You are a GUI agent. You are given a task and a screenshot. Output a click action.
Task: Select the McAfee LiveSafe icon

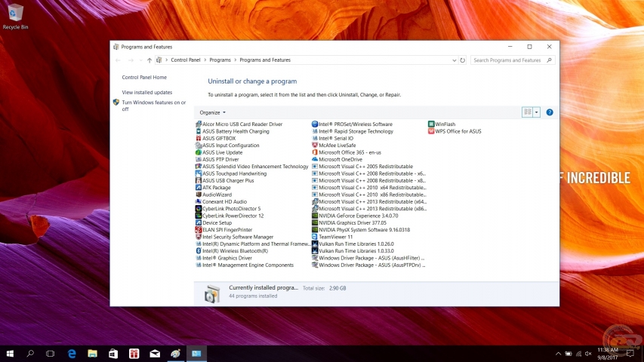[x=315, y=146]
